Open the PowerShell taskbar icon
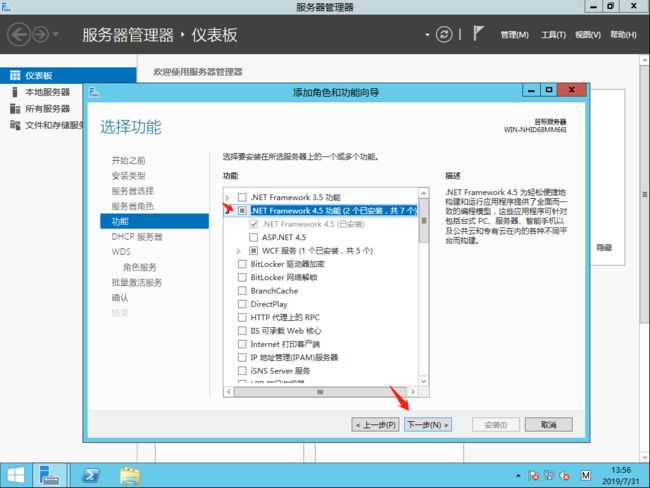The image size is (650, 488). click(x=91, y=475)
